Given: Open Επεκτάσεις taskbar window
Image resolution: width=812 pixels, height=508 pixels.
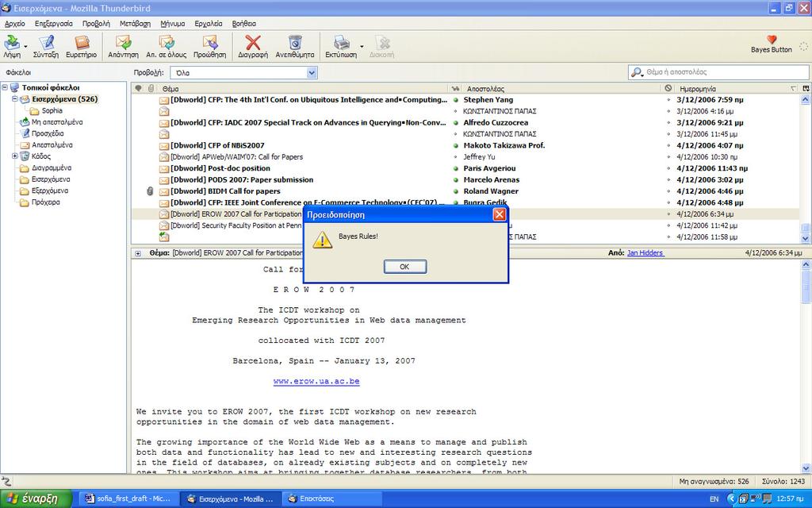Looking at the screenshot, I should (x=332, y=498).
